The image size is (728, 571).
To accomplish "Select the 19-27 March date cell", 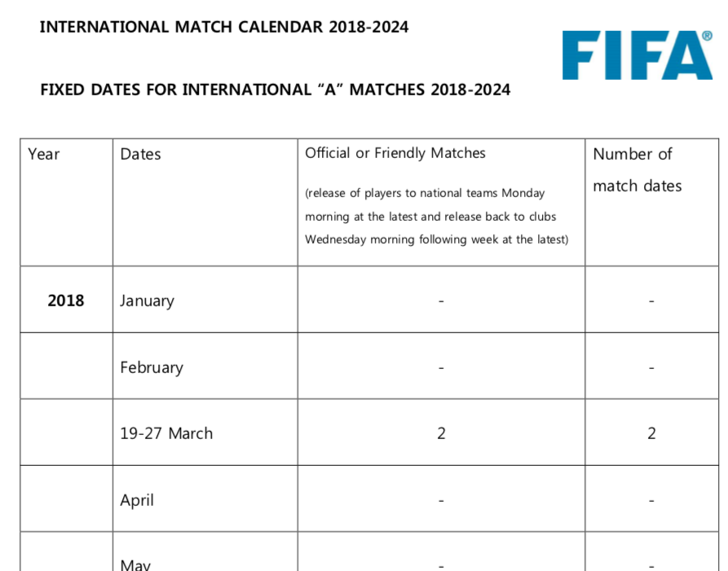I will (x=166, y=433).
